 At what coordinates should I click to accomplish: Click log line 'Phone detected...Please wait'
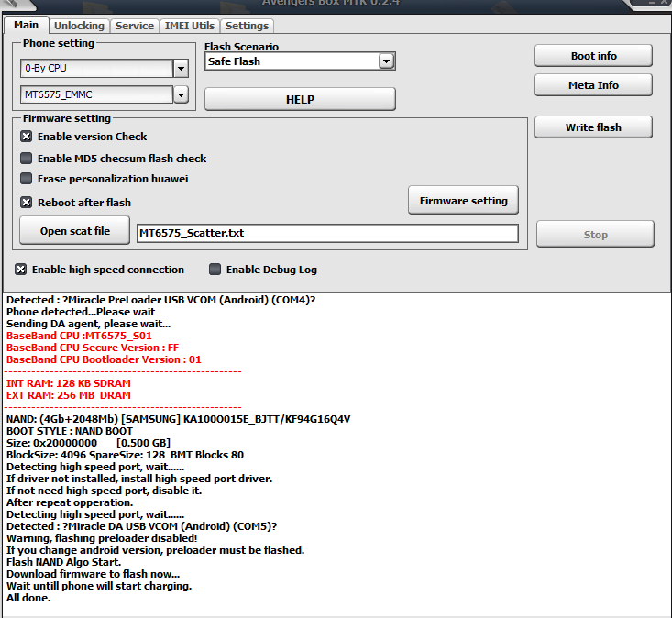[81, 312]
